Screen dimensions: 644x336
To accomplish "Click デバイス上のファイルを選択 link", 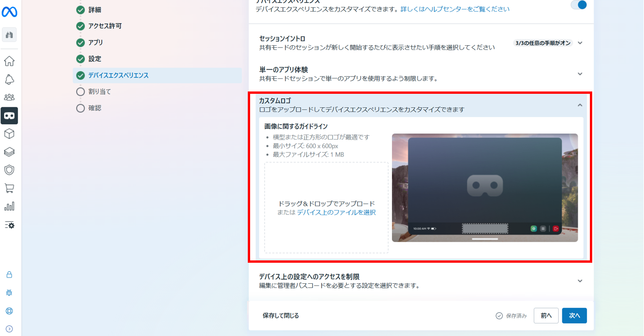I will [x=336, y=212].
